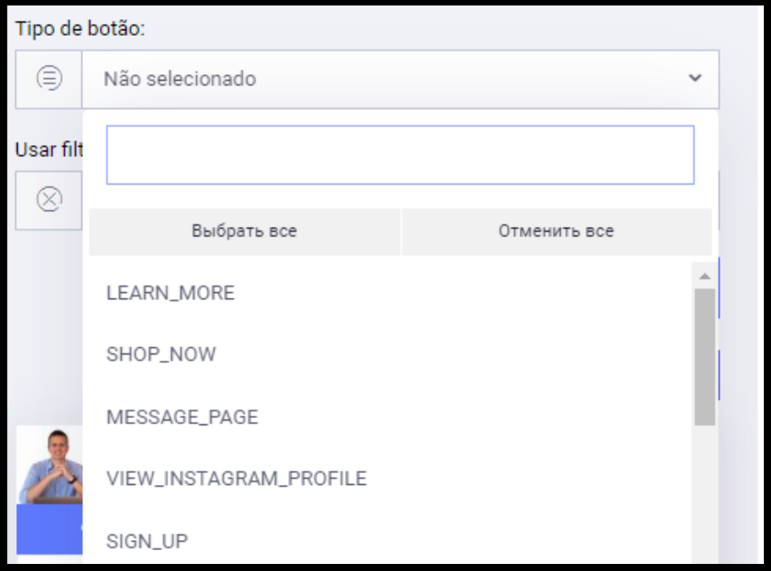Click the scrollbar track below the thumb

tap(705, 494)
